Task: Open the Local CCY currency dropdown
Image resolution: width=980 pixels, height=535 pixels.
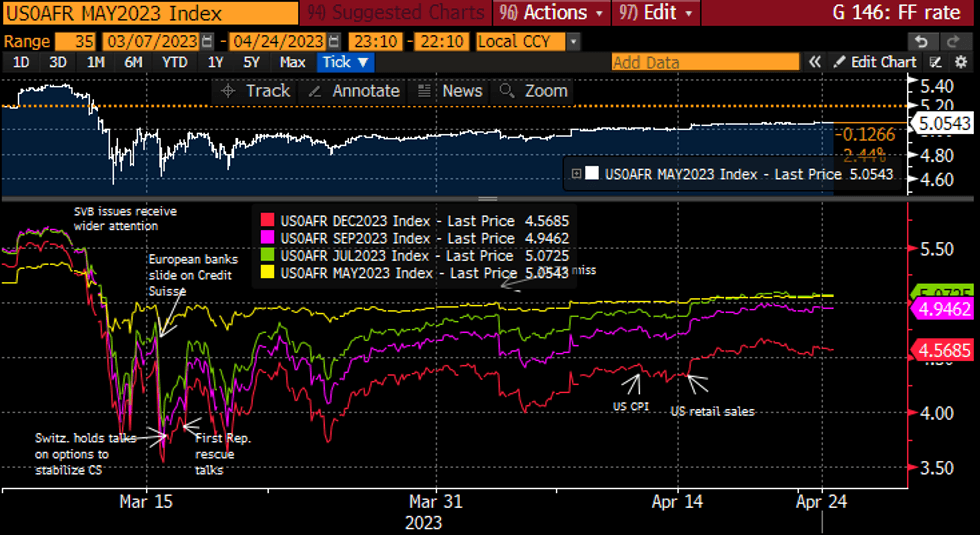Action: [528, 41]
